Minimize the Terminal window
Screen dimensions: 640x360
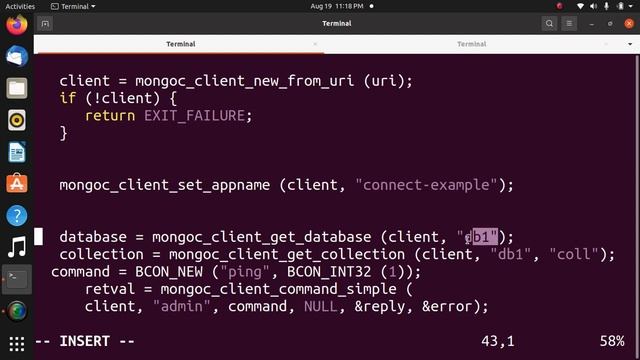[591, 24]
